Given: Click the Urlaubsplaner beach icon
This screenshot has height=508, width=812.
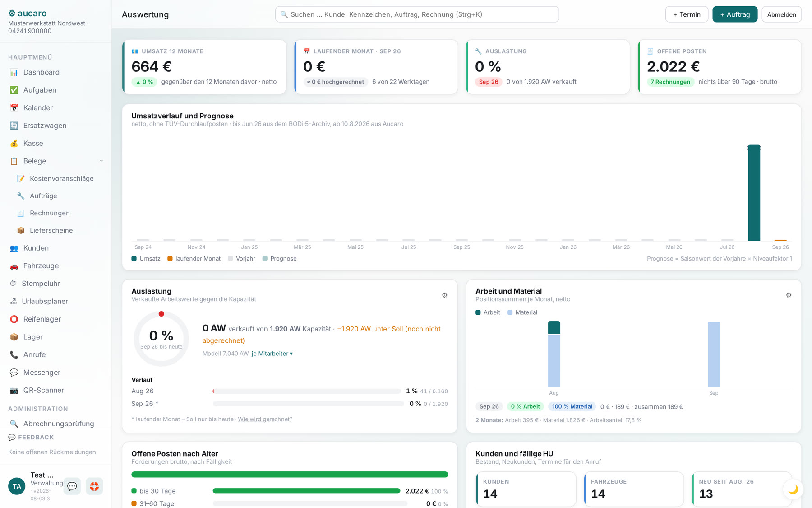Looking at the screenshot, I should coord(13,301).
